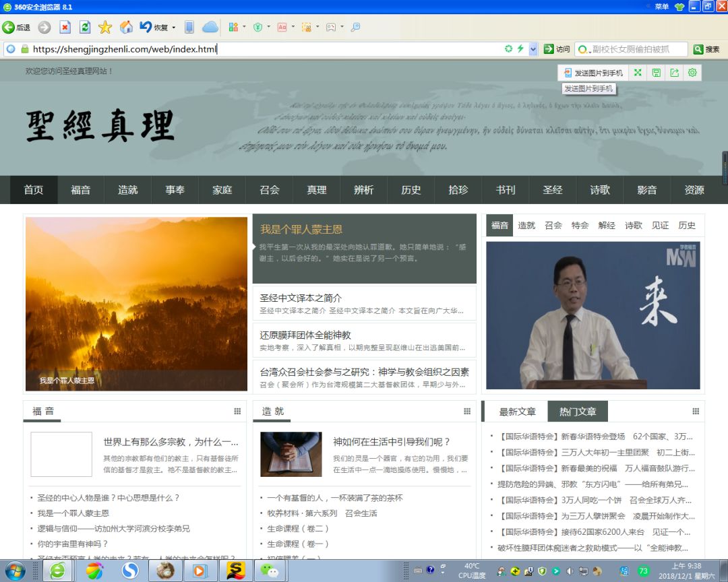This screenshot has width=728, height=582.
Task: Click the green T-shirt skin icon
Action: tap(679, 7)
